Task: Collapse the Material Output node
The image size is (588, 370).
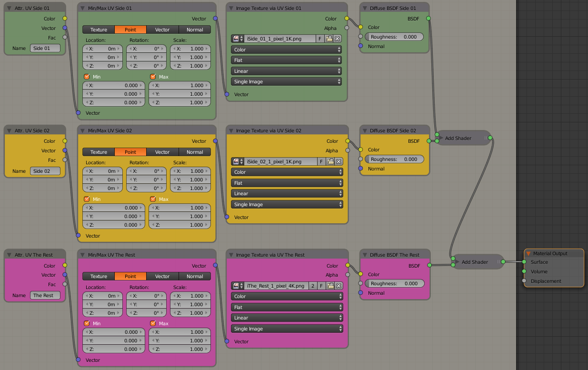Action: [x=528, y=253]
